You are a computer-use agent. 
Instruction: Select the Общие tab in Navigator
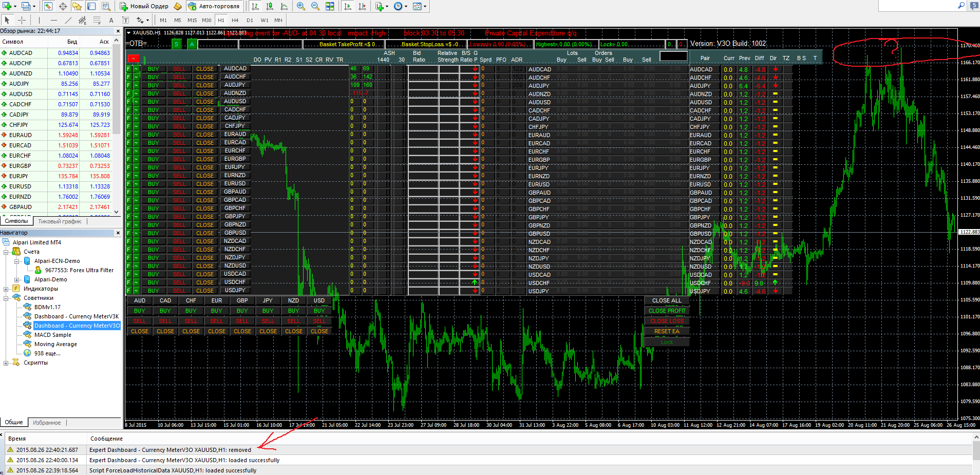pos(14,422)
